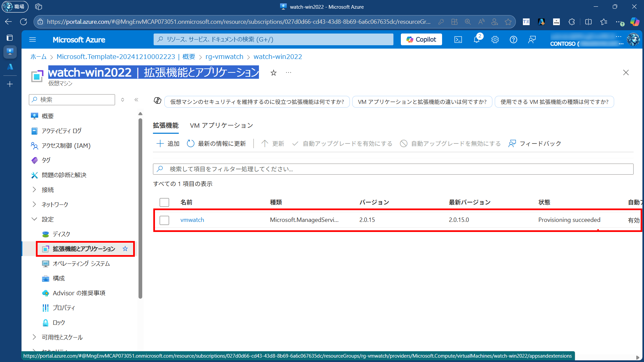Open the portal hamburger menu
Image resolution: width=644 pixels, height=362 pixels.
(x=33, y=40)
